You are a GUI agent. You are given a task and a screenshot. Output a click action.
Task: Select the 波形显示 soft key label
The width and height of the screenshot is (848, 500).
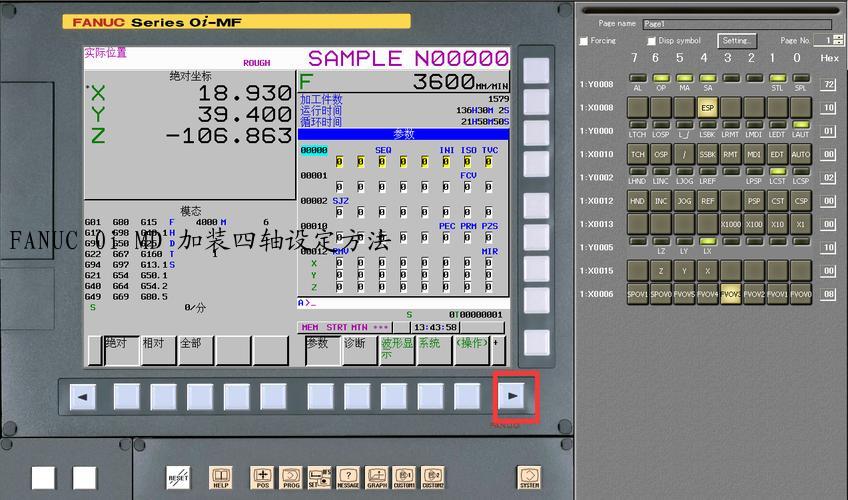coord(397,349)
